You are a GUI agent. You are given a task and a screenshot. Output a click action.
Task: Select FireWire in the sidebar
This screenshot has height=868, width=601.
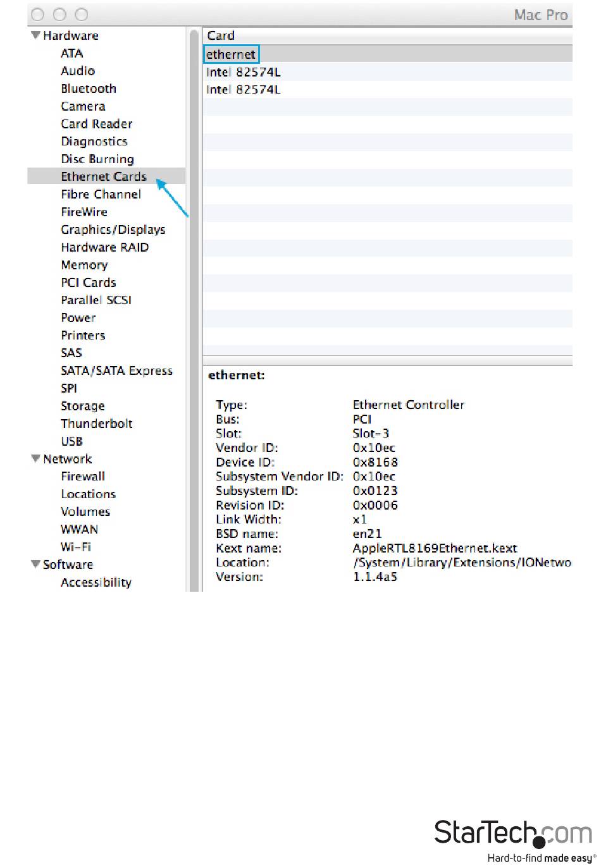click(84, 212)
